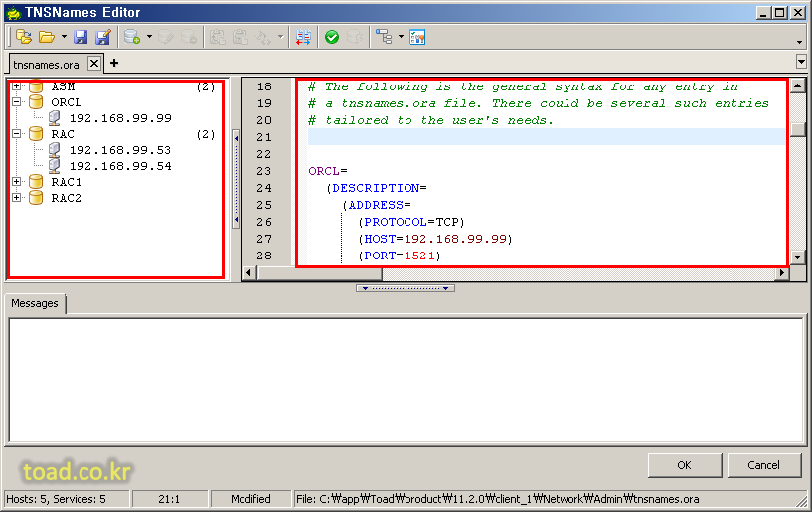Place cursor on line 23 ORCL= text
Viewport: 812px width, 512px height.
click(x=328, y=171)
